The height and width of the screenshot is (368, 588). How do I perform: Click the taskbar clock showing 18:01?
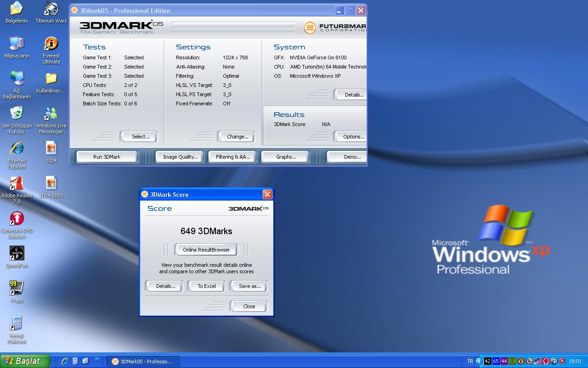(575, 361)
